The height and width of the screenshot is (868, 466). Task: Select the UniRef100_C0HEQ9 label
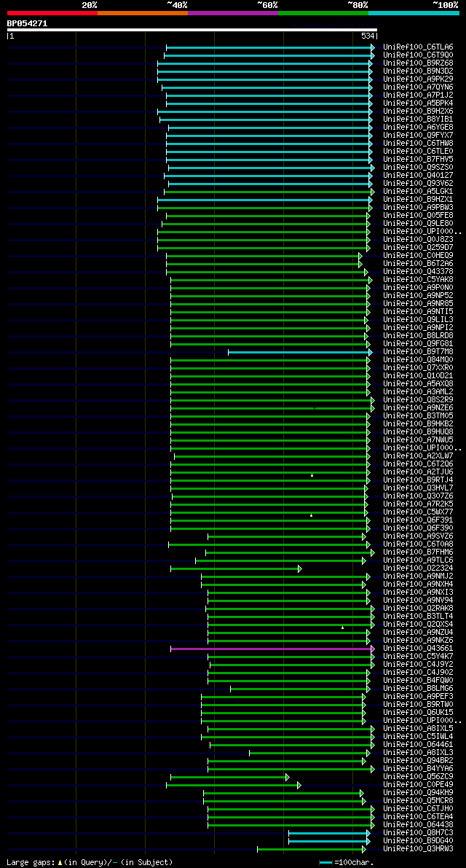click(418, 256)
